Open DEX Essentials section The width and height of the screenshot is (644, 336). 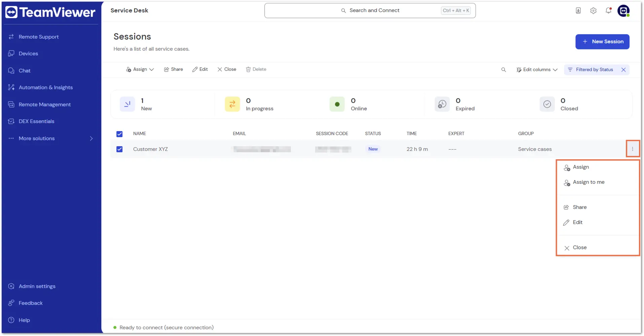point(36,121)
